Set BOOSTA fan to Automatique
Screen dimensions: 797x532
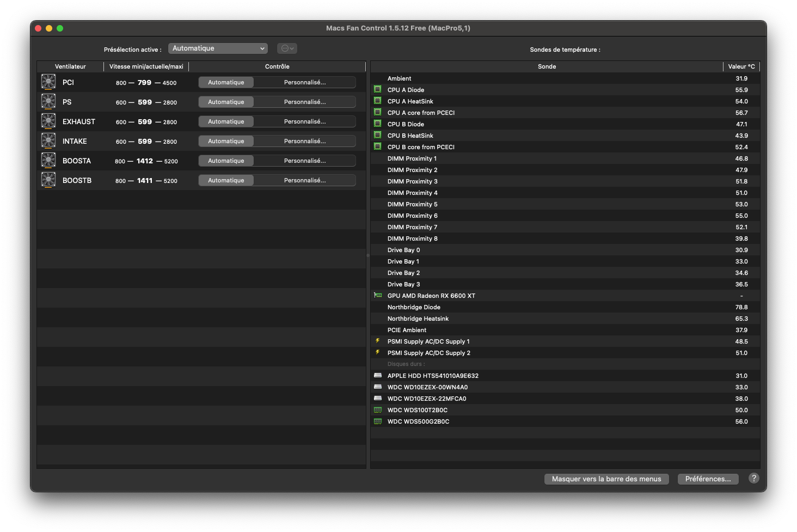226,161
